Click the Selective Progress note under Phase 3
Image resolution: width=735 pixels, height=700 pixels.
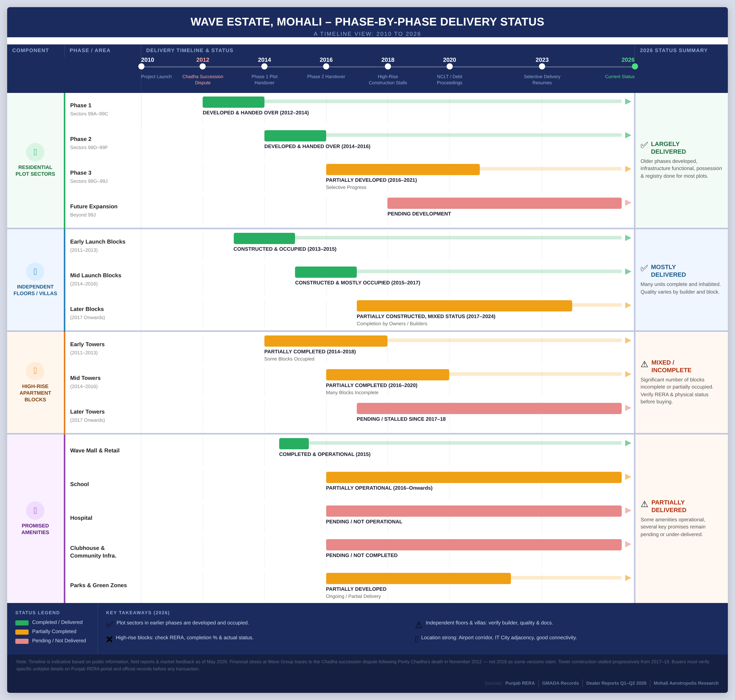click(346, 187)
